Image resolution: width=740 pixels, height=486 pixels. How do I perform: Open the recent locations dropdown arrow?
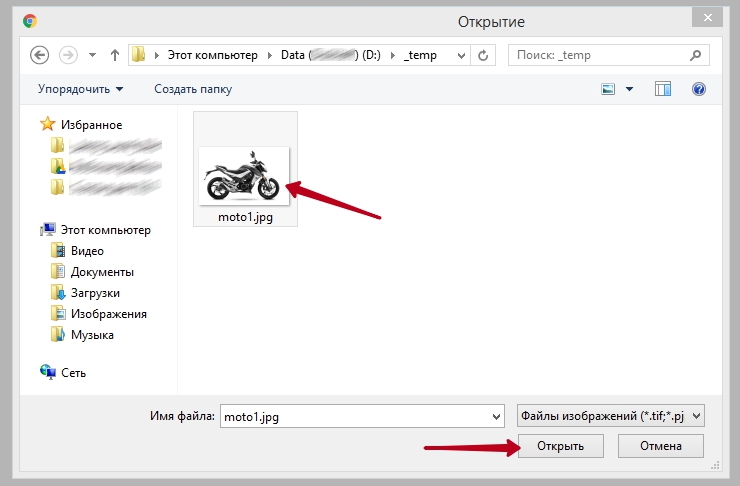click(93, 55)
